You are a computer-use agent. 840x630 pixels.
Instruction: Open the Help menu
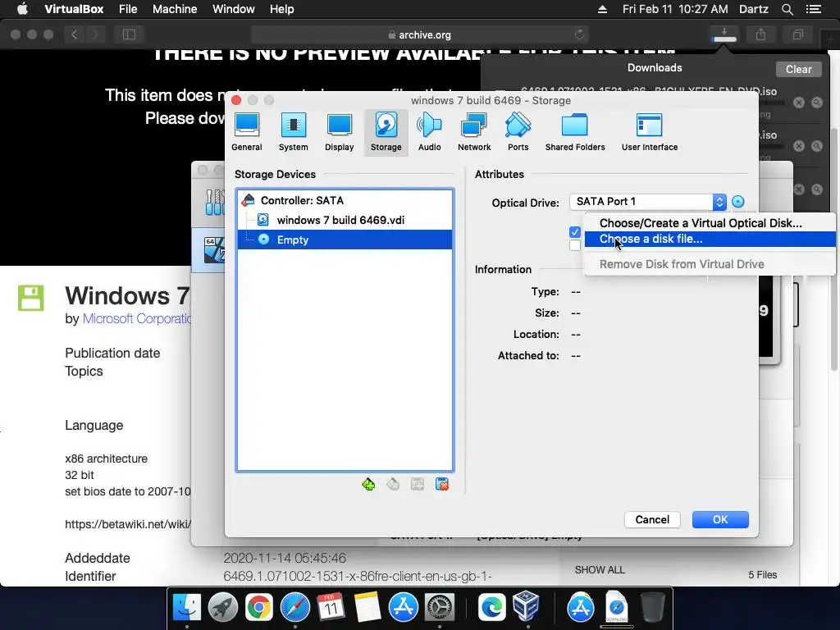(x=282, y=9)
